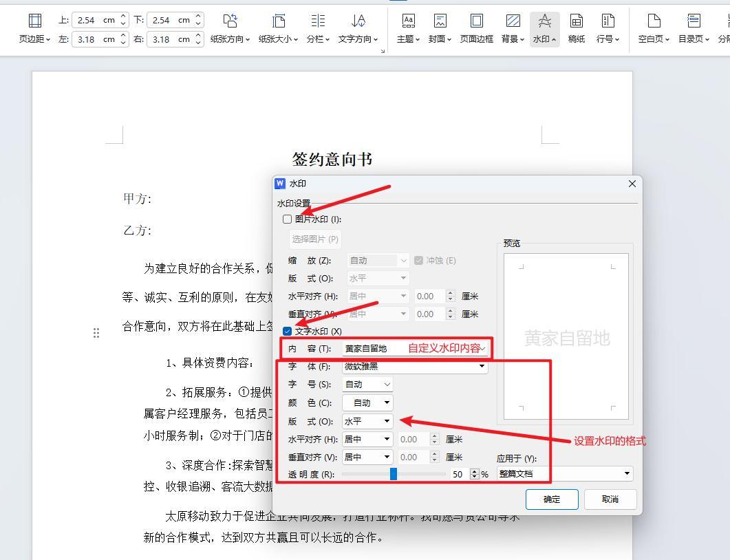730x560 pixels.
Task: Toggle the 冲蚀 washout checkbox
Action: 418,260
